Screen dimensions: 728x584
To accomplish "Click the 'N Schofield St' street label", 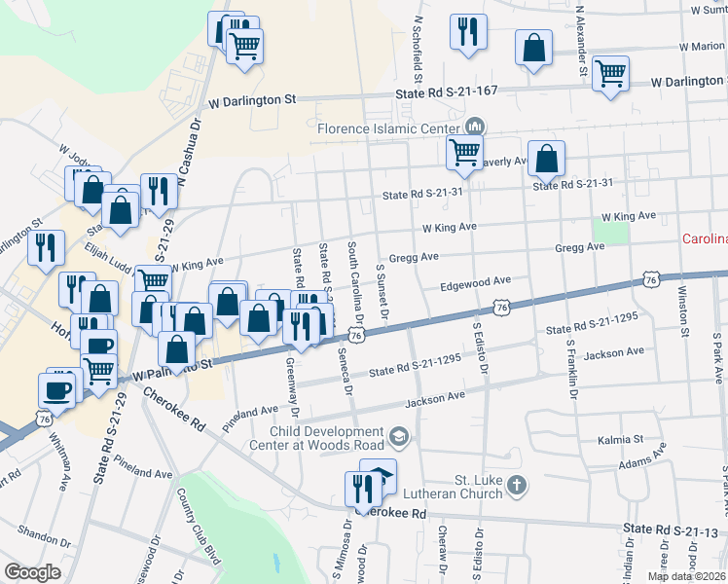I will pyautogui.click(x=418, y=50).
